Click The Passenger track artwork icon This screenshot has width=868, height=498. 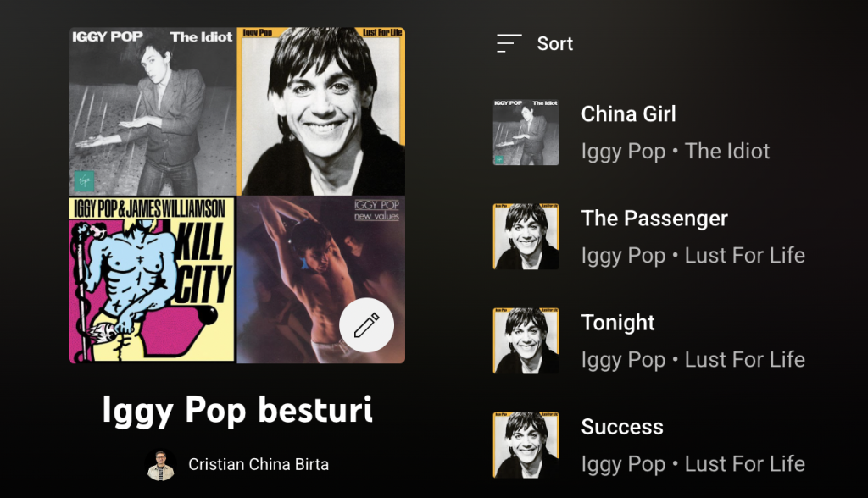pos(526,236)
